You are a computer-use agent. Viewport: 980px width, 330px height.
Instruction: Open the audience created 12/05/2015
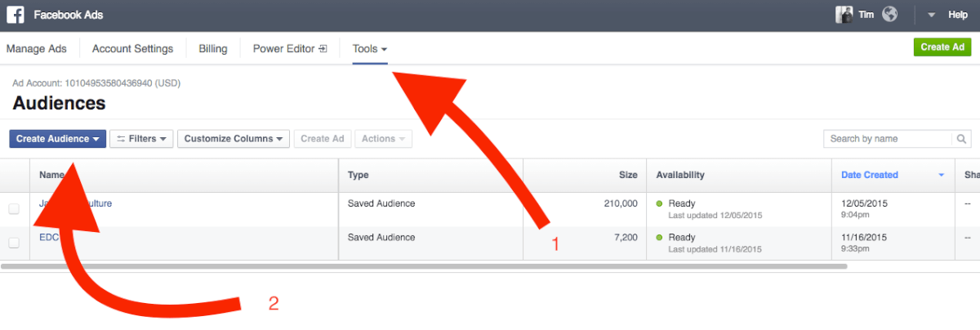75,203
